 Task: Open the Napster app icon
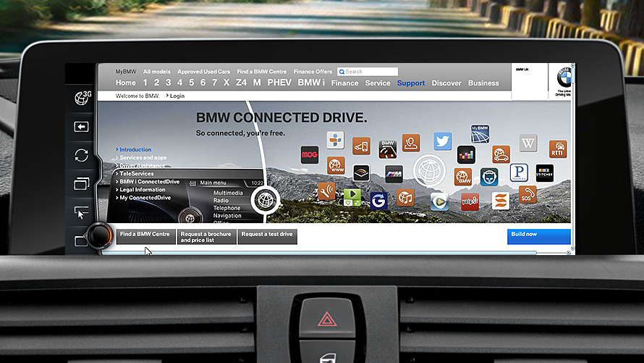tap(489, 177)
